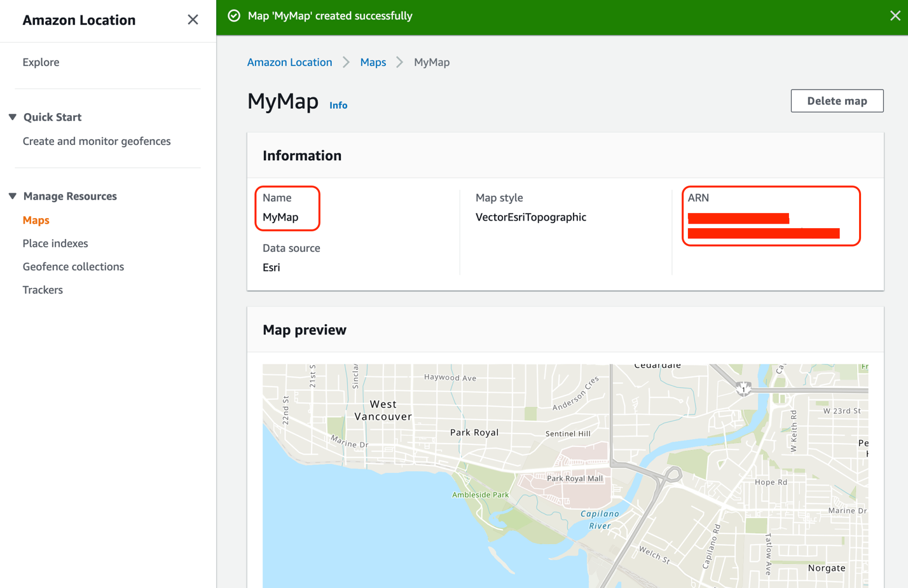
Task: Click the Manage Resources heading text
Action: 70,196
